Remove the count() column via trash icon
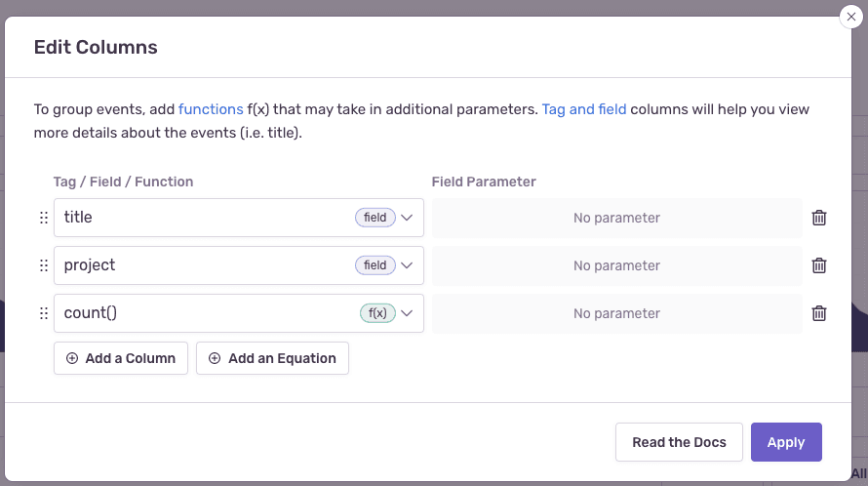Image resolution: width=868 pixels, height=486 pixels. (x=819, y=313)
